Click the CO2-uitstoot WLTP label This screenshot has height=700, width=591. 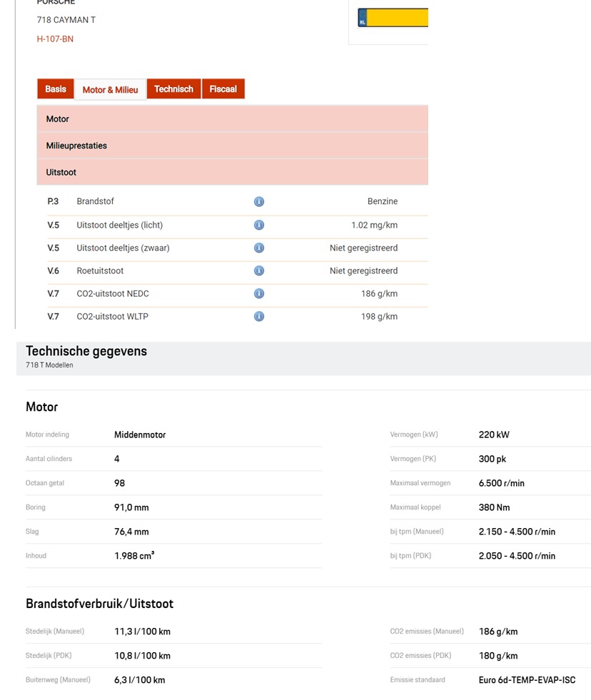point(112,317)
